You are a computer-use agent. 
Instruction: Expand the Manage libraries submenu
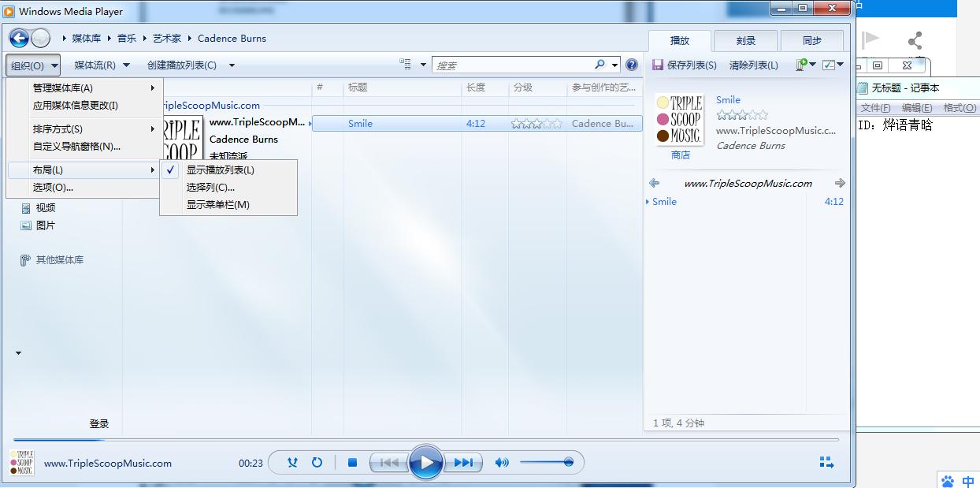(84, 88)
